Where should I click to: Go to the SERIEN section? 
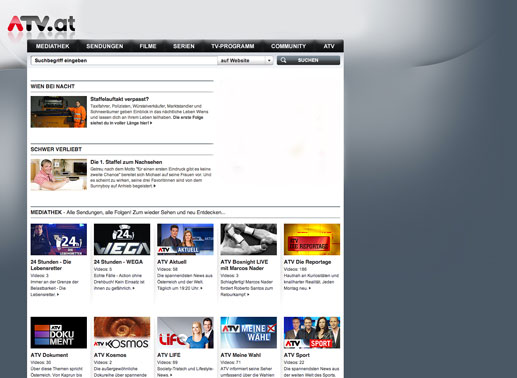tap(184, 46)
